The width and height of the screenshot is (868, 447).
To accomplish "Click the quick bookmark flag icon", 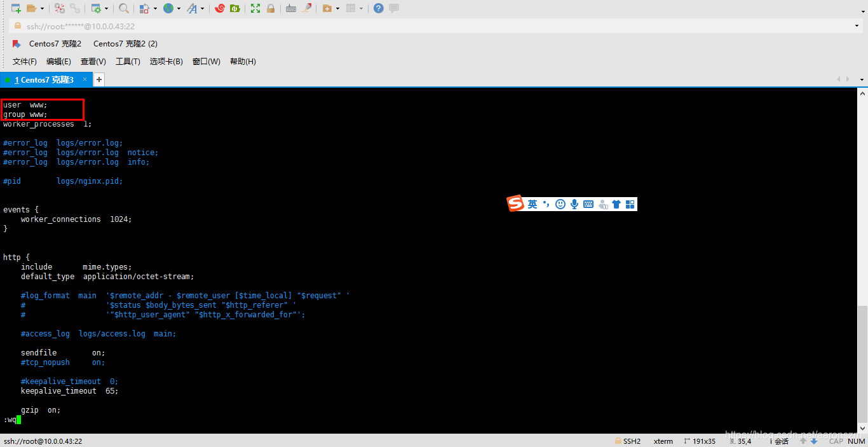I will click(17, 44).
